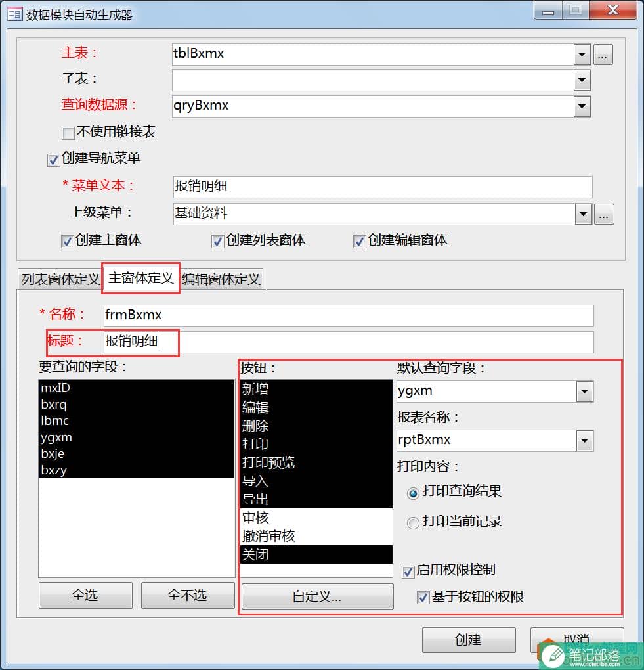Image resolution: width=644 pixels, height=670 pixels.
Task: Expand the 报表名称 rptBxmx dropdown
Action: coord(585,441)
